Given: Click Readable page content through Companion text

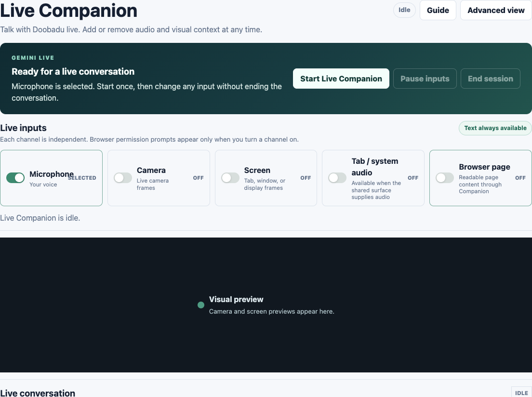Looking at the screenshot, I should [480, 184].
